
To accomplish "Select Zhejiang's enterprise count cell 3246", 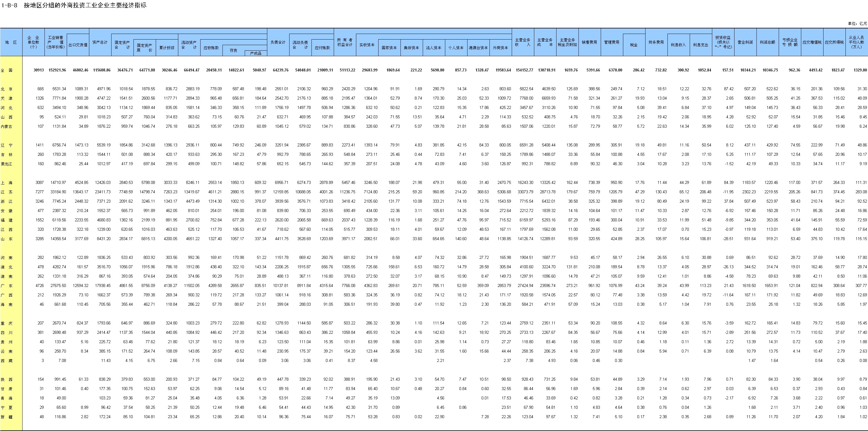I will (40, 201).
